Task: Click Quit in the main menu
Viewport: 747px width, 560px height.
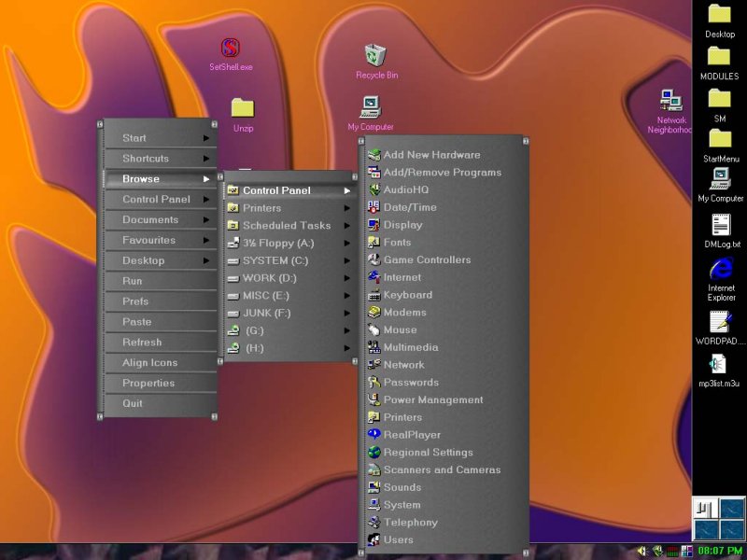Action: pos(133,403)
